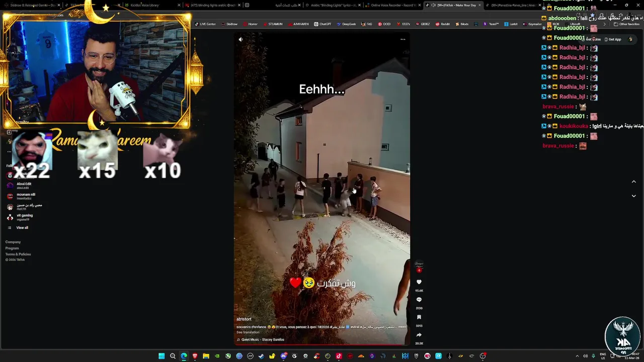This screenshot has width=644, height=362.
Task: Open the 'Reddit' bookmark
Action: (443, 24)
